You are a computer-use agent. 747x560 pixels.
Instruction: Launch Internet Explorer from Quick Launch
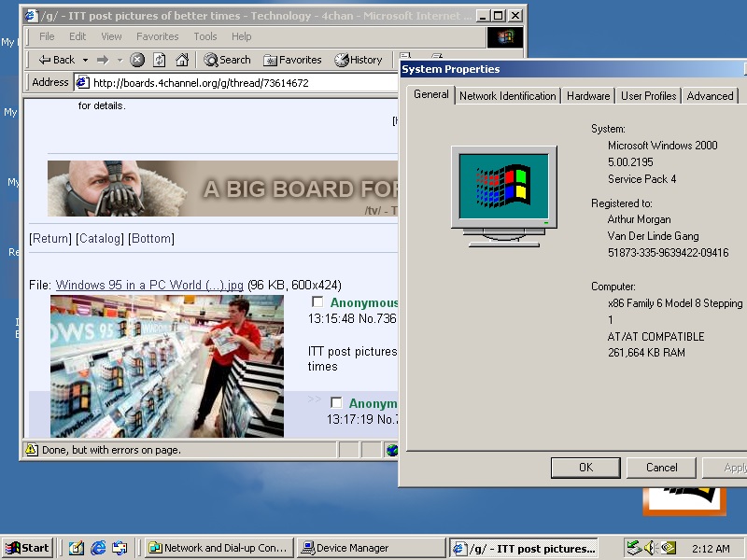(98, 548)
